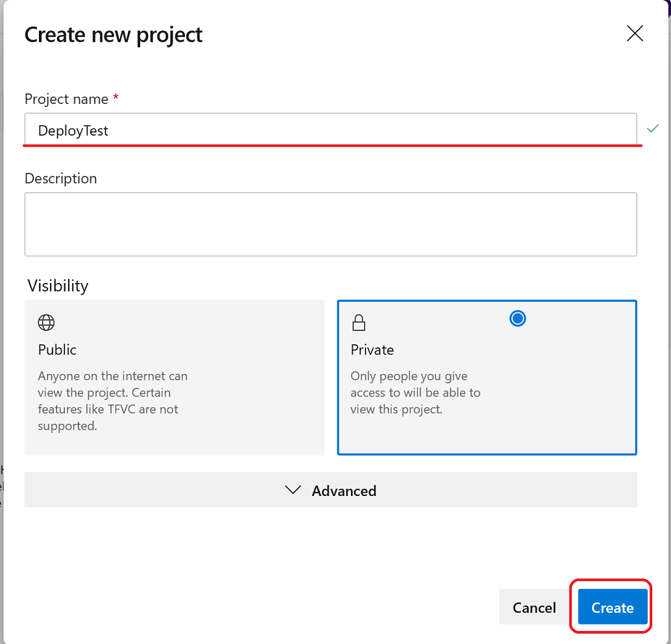The width and height of the screenshot is (671, 644).
Task: Click the lock icon on the Private card
Action: [x=359, y=323]
